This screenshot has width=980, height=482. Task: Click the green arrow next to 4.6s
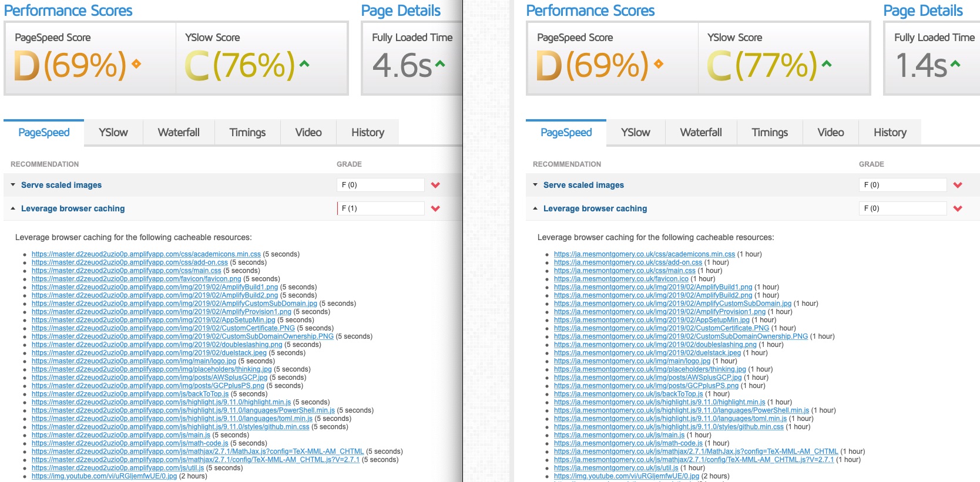440,64
